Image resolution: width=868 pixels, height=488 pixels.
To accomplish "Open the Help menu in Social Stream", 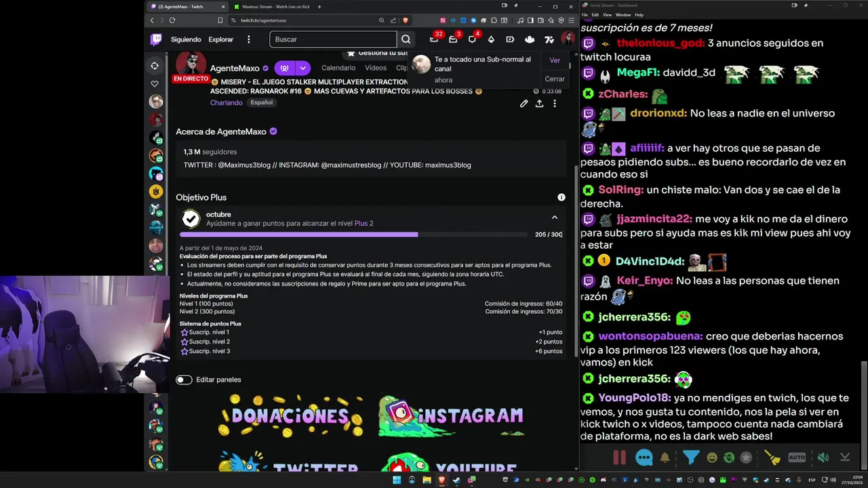I will click(x=639, y=14).
